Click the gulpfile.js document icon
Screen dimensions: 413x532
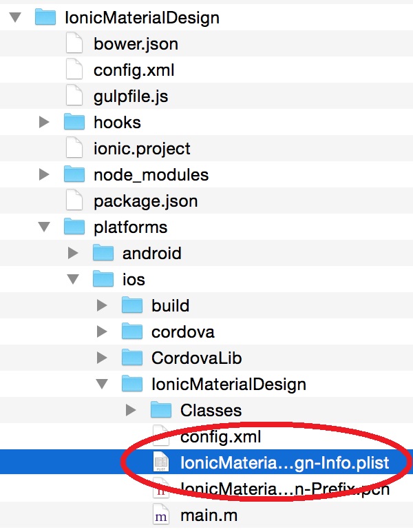74,96
